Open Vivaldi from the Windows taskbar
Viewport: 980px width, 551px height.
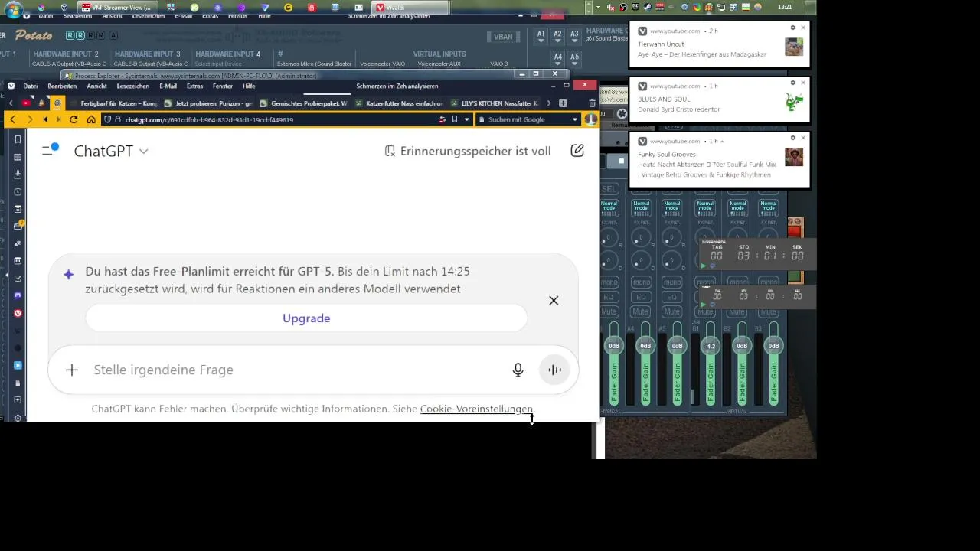tap(410, 8)
